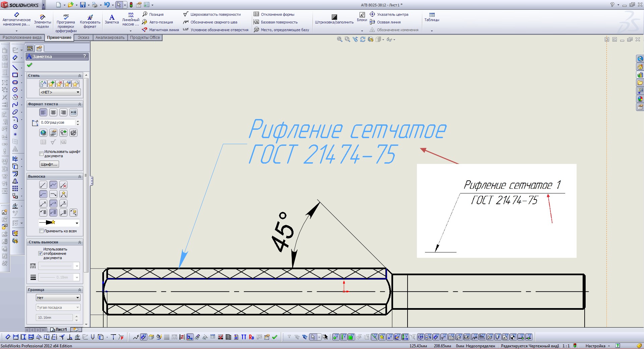The width and height of the screenshot is (644, 349).
Task: Click add-a-style star with plus icon
Action: [x=51, y=84]
